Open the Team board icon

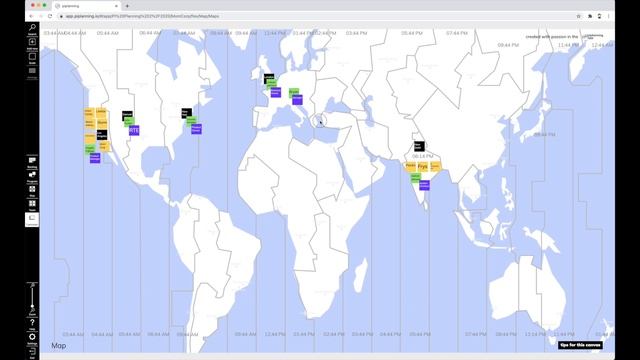pyautogui.click(x=32, y=204)
